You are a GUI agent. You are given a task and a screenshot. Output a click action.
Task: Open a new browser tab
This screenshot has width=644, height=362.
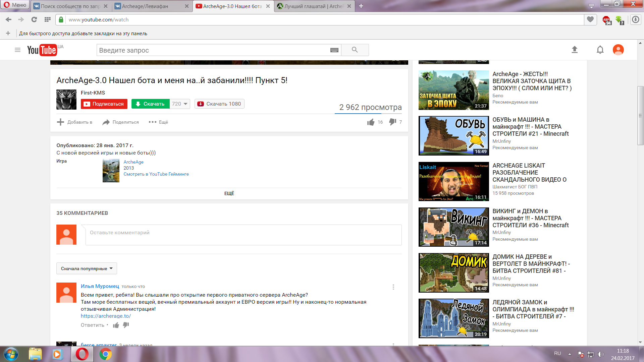click(361, 6)
